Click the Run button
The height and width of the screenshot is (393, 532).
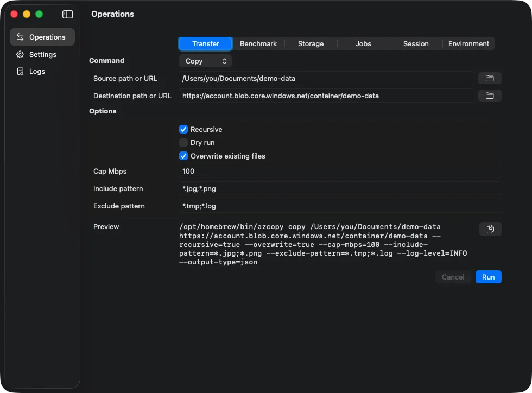[488, 277]
